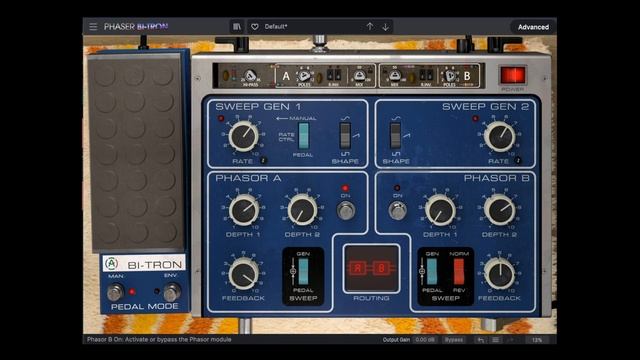Turn Phasor A DEPTH 1 knob
Viewport: 640px width, 360px height.
[244, 210]
